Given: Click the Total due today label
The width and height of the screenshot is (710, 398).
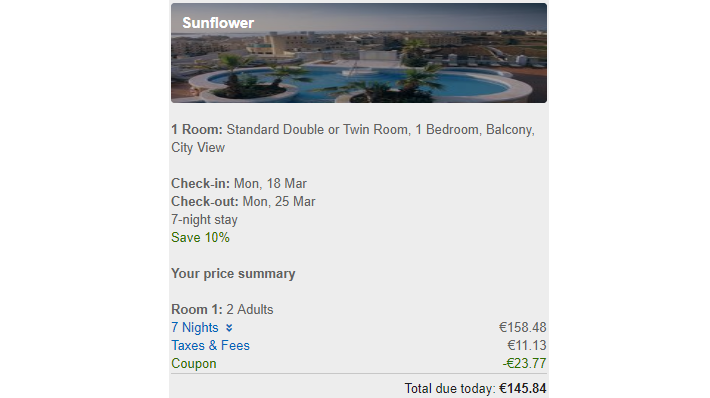Looking at the screenshot, I should coord(450,388).
